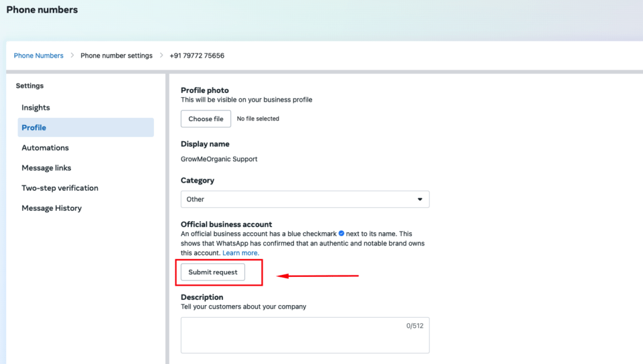Navigate to Phone Numbers breadcrumb link

pos(38,55)
